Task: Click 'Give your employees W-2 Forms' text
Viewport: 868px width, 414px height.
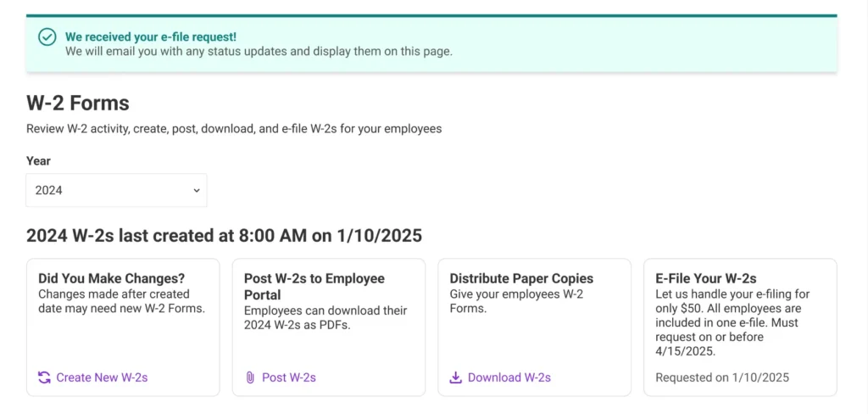Action: 516,301
